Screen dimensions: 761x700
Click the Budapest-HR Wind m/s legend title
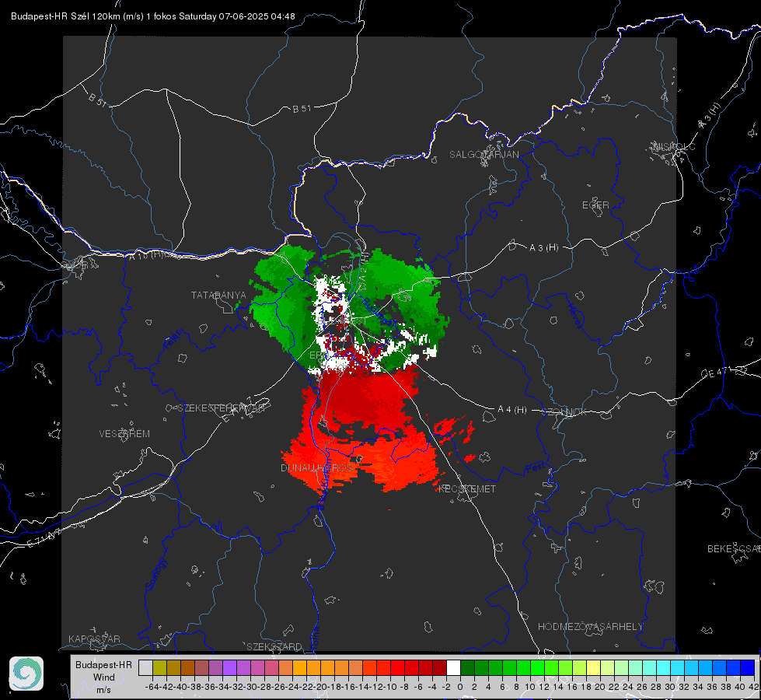click(x=104, y=677)
